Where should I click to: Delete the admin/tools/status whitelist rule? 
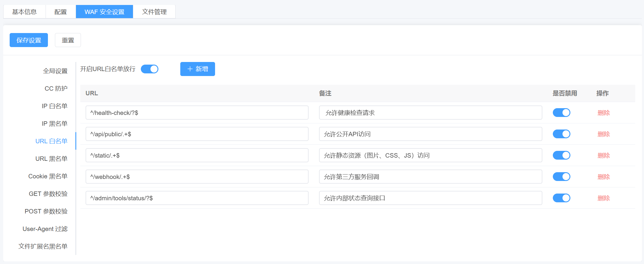[604, 198]
